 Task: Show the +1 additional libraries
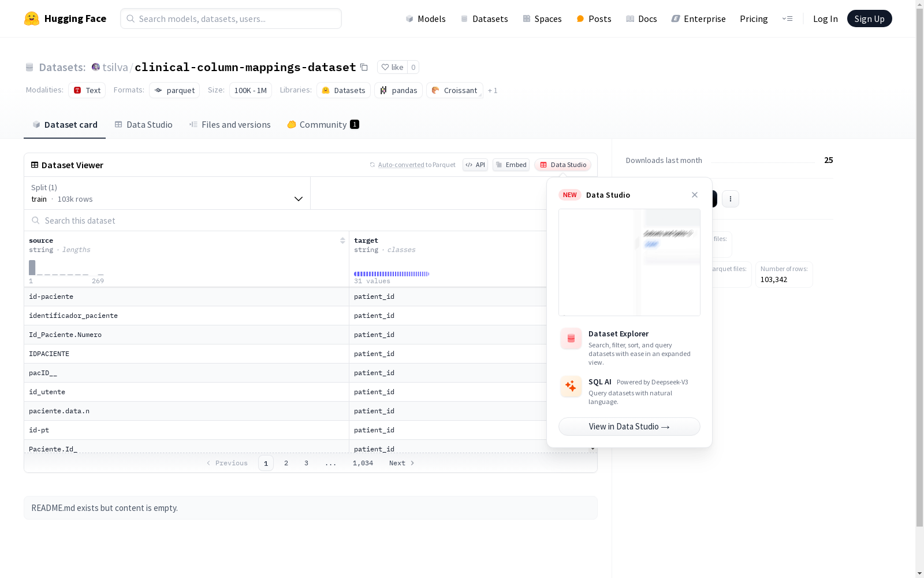tap(493, 90)
